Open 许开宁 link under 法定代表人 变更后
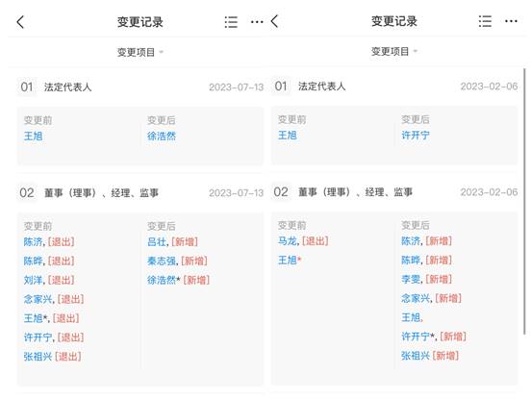 coord(416,136)
